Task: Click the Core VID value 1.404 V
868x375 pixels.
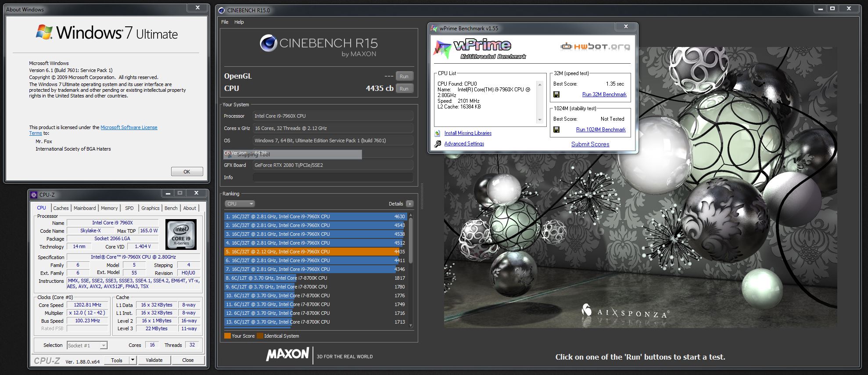Action: 143,247
